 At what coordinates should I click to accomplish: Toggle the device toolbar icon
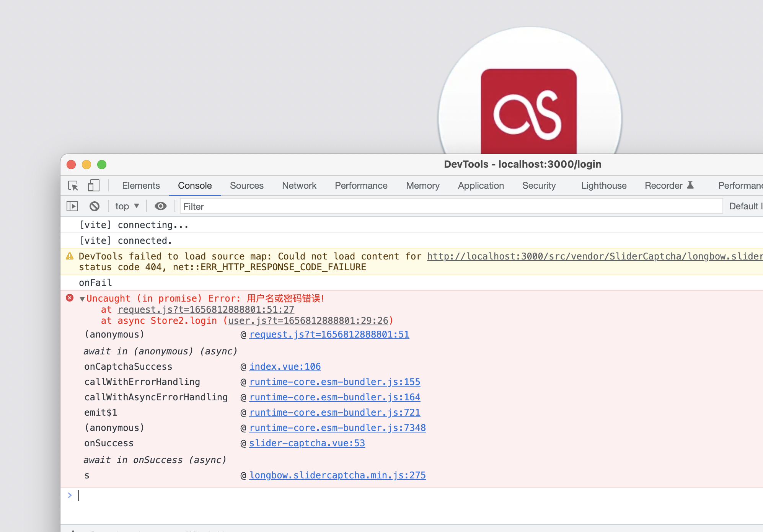pyautogui.click(x=94, y=186)
